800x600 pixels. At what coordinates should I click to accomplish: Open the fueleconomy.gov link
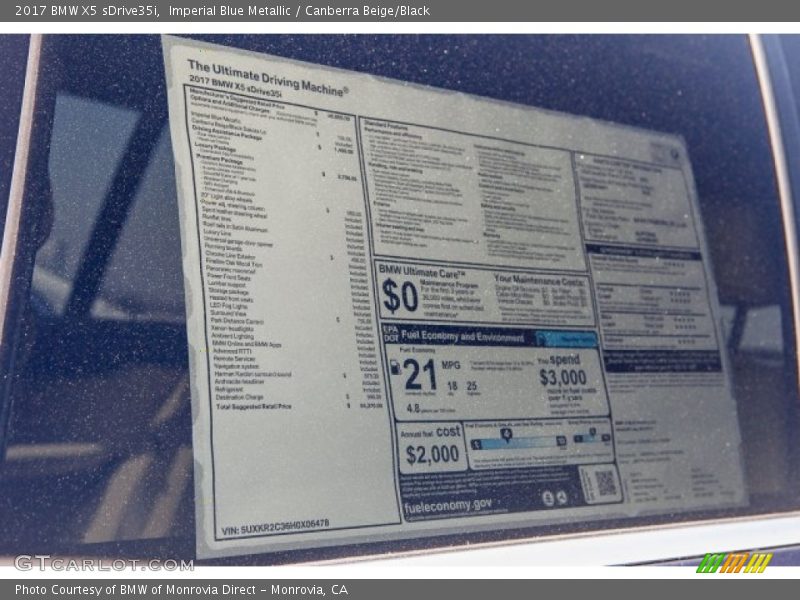448,507
